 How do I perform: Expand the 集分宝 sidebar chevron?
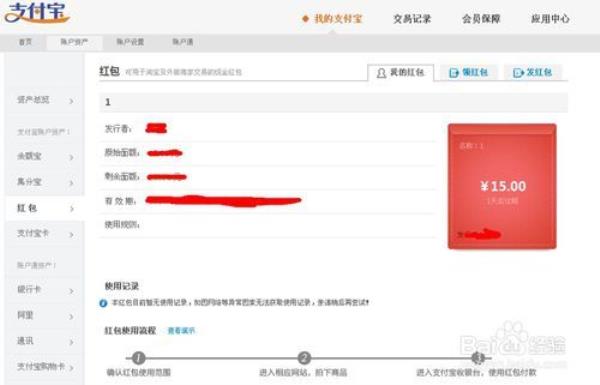click(x=72, y=183)
